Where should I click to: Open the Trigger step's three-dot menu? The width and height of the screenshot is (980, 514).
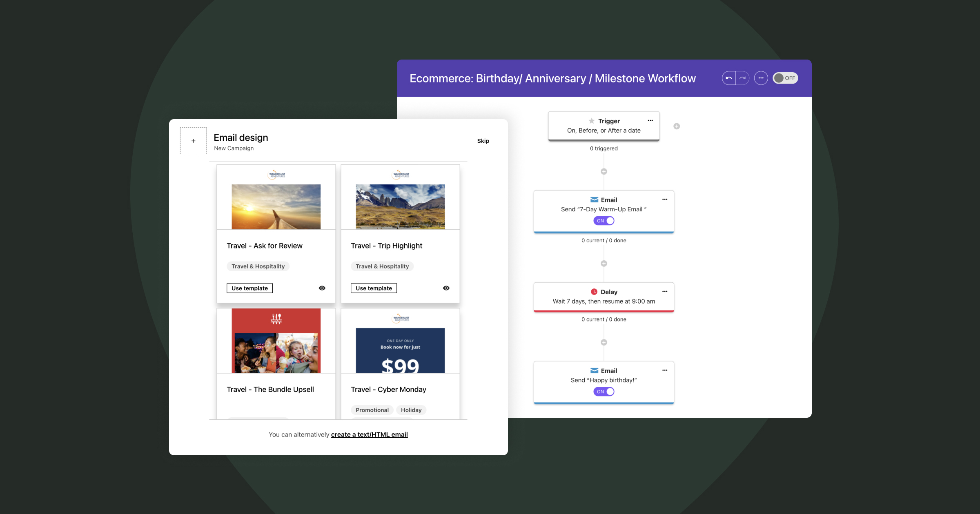click(650, 120)
